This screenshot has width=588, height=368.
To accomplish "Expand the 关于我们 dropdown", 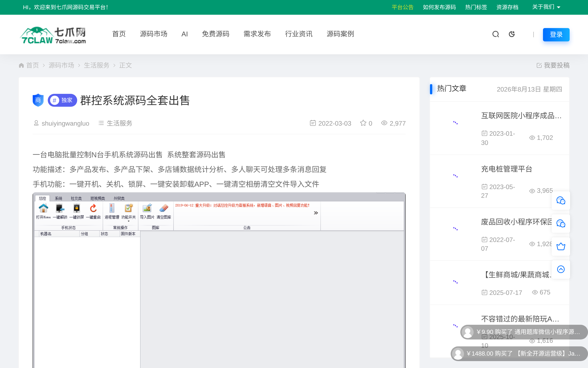I will (x=546, y=7).
